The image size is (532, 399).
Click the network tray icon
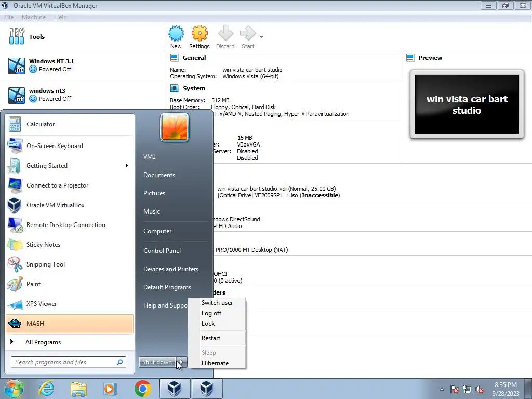point(467,390)
